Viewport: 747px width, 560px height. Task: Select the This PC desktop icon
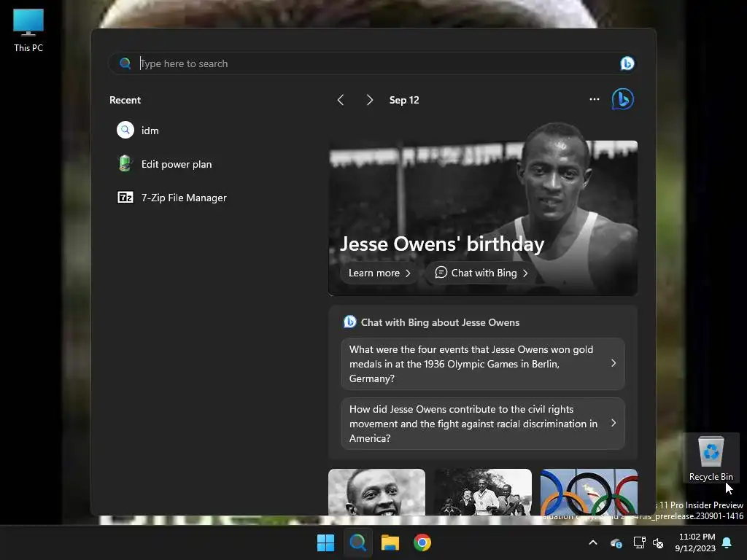(28, 31)
